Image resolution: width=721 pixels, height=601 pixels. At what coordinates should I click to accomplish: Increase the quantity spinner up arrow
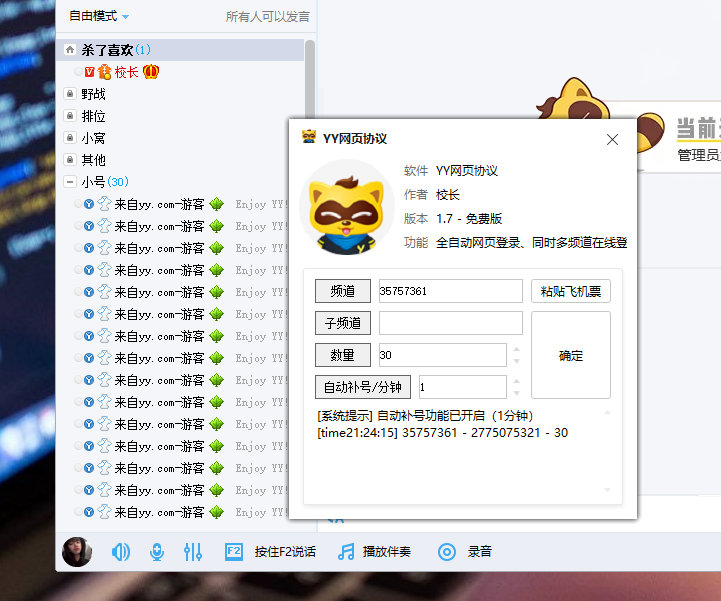[516, 349]
